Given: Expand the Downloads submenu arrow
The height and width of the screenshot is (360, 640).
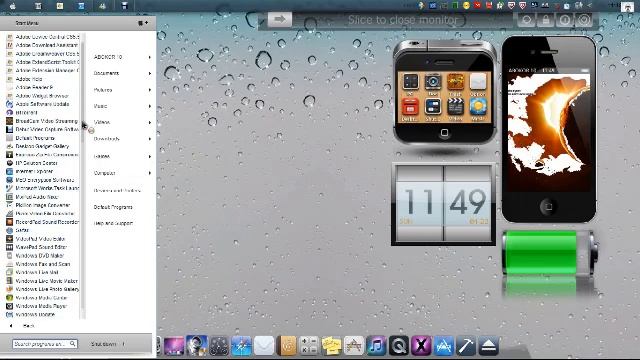Looking at the screenshot, I should (x=150, y=139).
